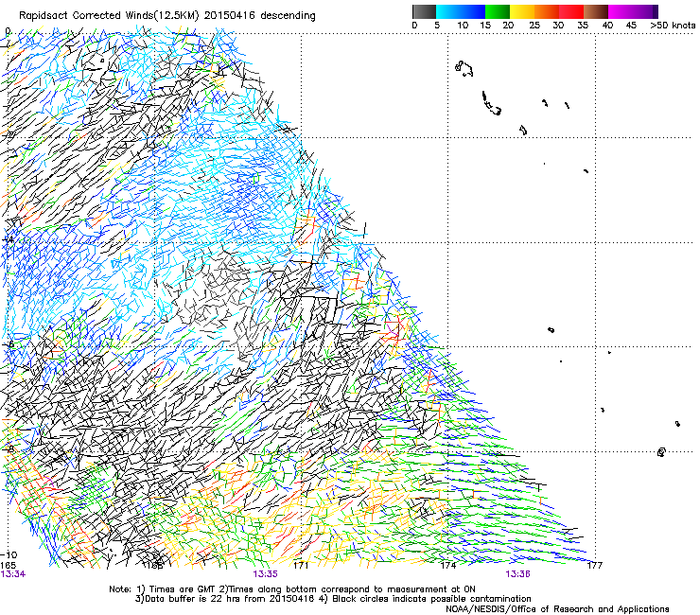Screen dimensions: 700x615
Task: Click the ">50 knots" legend label
Action: 673,26
